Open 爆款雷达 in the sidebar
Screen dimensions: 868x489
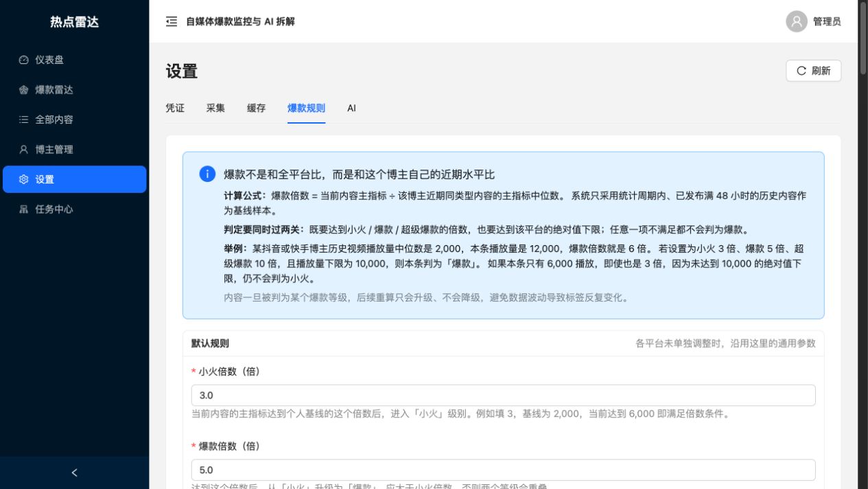click(74, 90)
